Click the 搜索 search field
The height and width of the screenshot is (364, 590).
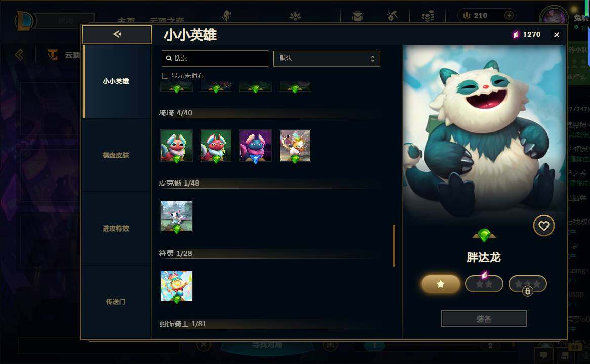pyautogui.click(x=215, y=58)
